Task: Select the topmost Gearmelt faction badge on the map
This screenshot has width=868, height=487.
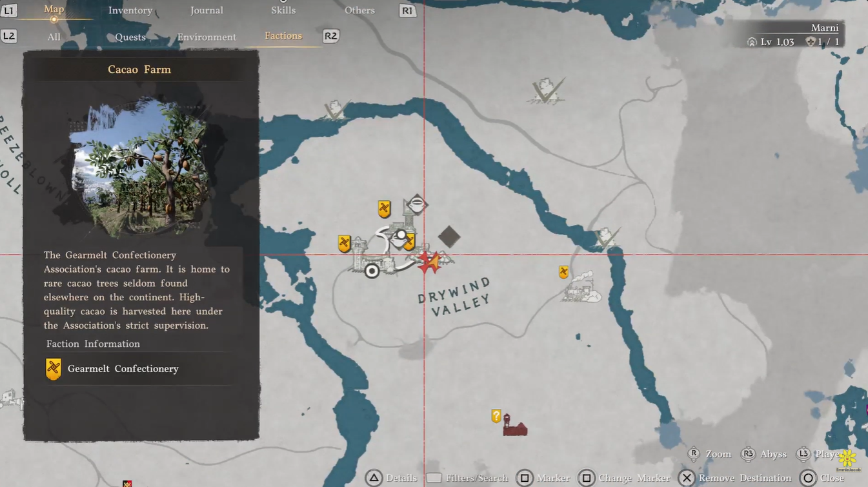Action: [384, 209]
